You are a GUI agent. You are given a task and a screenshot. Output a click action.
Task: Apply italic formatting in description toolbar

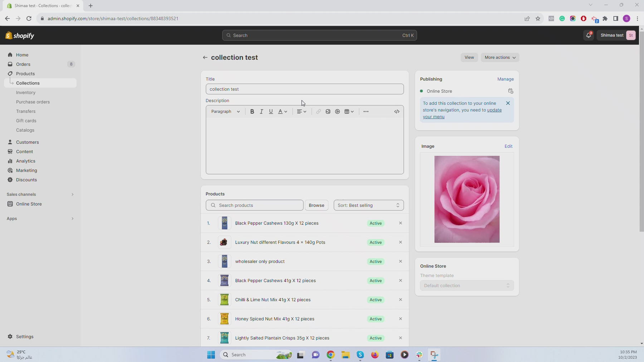click(262, 112)
